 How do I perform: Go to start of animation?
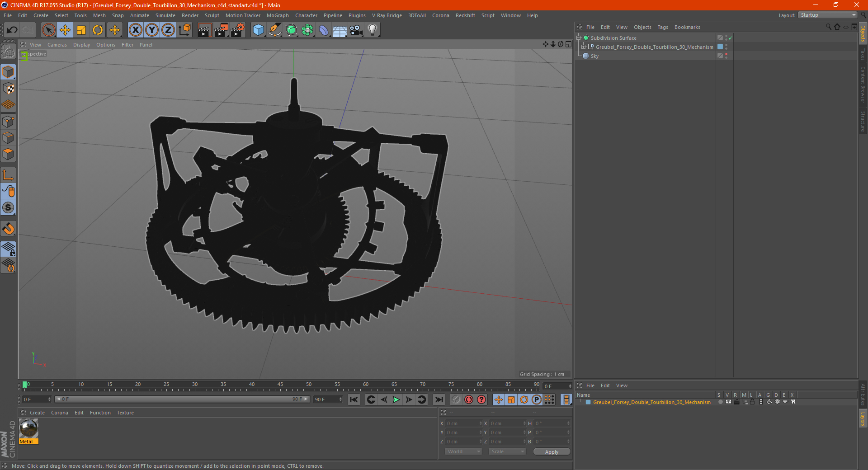point(354,399)
